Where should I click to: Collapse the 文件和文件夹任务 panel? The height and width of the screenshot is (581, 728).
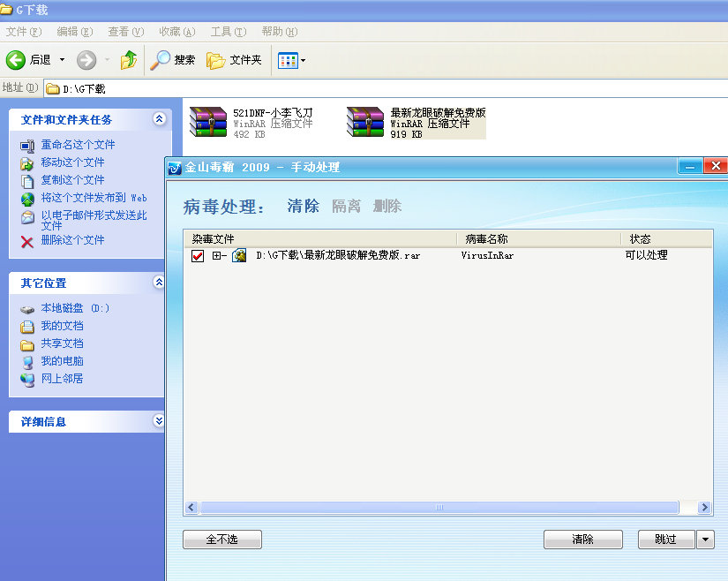pyautogui.click(x=159, y=119)
